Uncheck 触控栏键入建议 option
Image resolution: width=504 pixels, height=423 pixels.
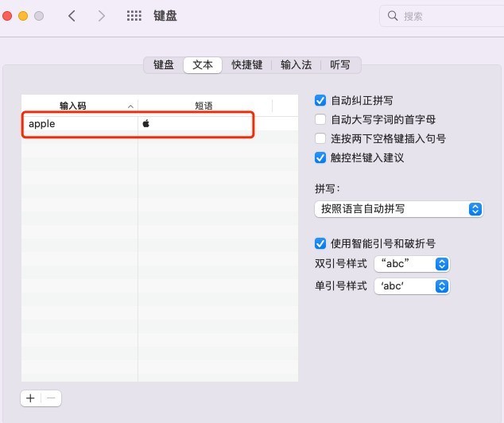(x=320, y=157)
